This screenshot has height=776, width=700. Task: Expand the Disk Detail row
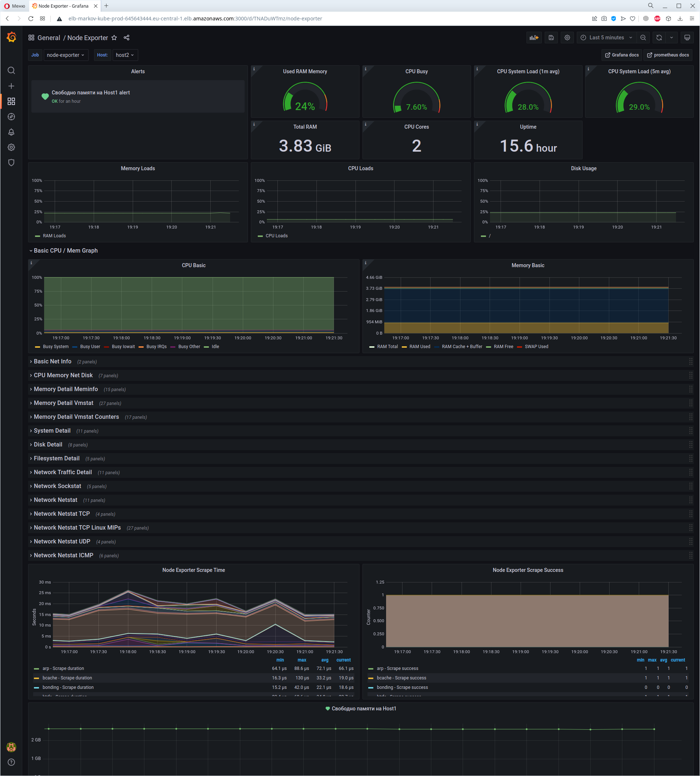click(48, 445)
